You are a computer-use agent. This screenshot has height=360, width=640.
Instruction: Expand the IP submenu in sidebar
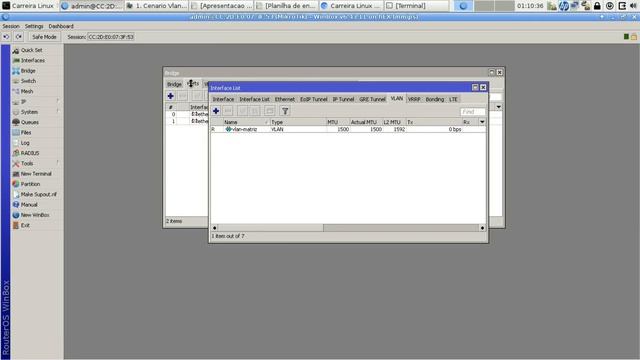23,102
